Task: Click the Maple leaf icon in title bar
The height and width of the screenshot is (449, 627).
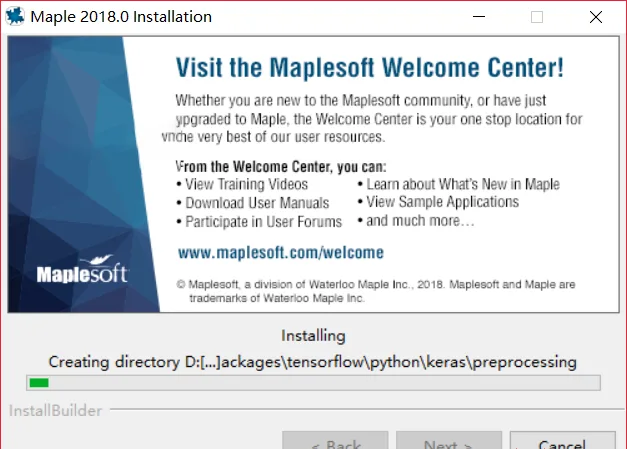Action: click(x=15, y=16)
